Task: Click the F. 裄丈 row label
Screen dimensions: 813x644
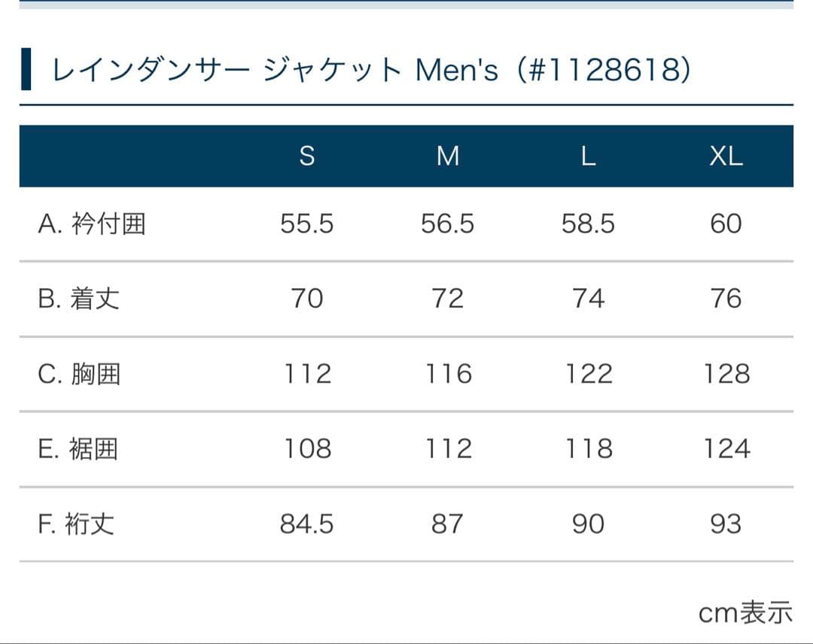Action: point(77,524)
